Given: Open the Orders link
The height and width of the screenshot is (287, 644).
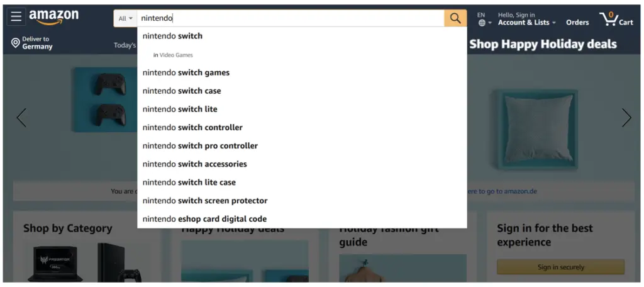Looking at the screenshot, I should [577, 22].
